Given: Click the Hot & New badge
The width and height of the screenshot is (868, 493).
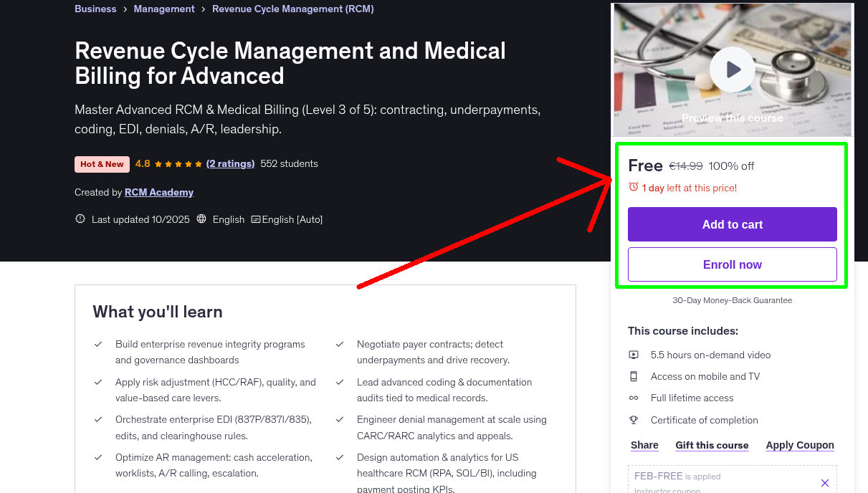Looking at the screenshot, I should click(102, 164).
